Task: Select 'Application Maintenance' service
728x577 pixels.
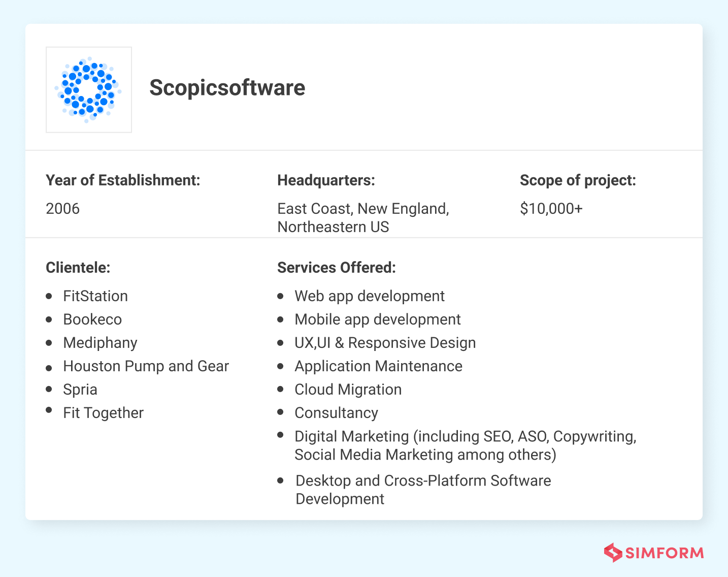Action: tap(378, 366)
